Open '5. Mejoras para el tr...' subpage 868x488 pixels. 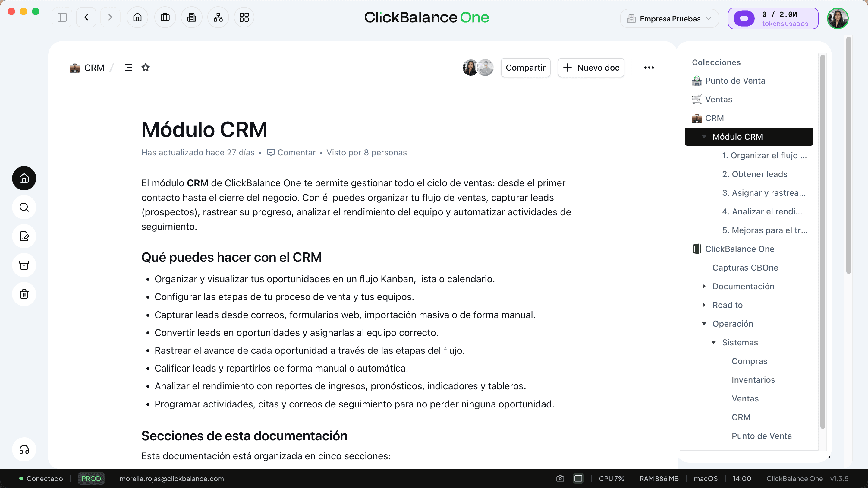(x=765, y=230)
